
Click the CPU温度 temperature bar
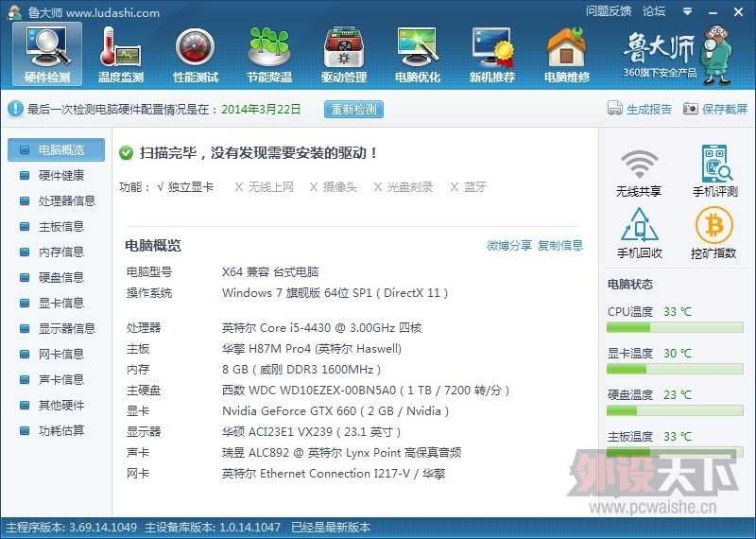coord(675,327)
